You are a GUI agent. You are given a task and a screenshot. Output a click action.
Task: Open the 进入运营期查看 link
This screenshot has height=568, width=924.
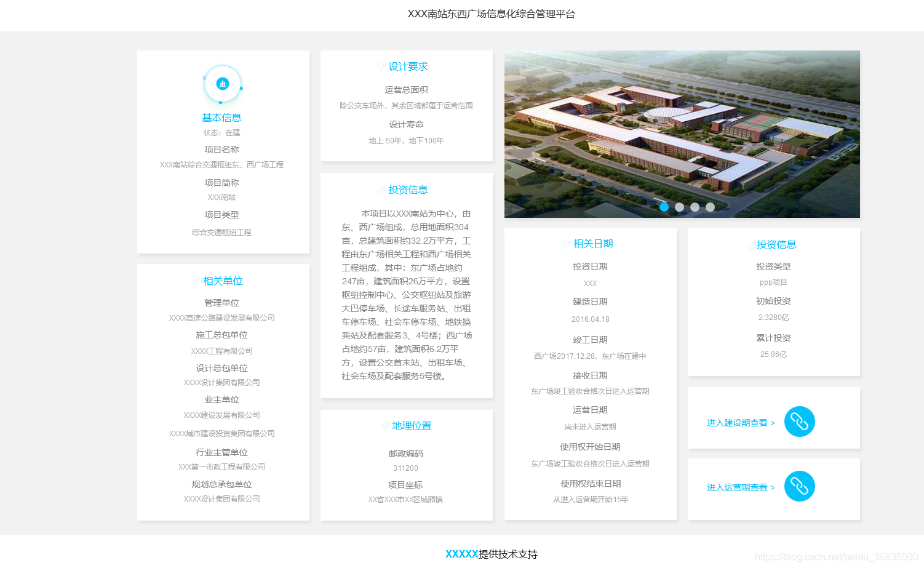coord(741,487)
